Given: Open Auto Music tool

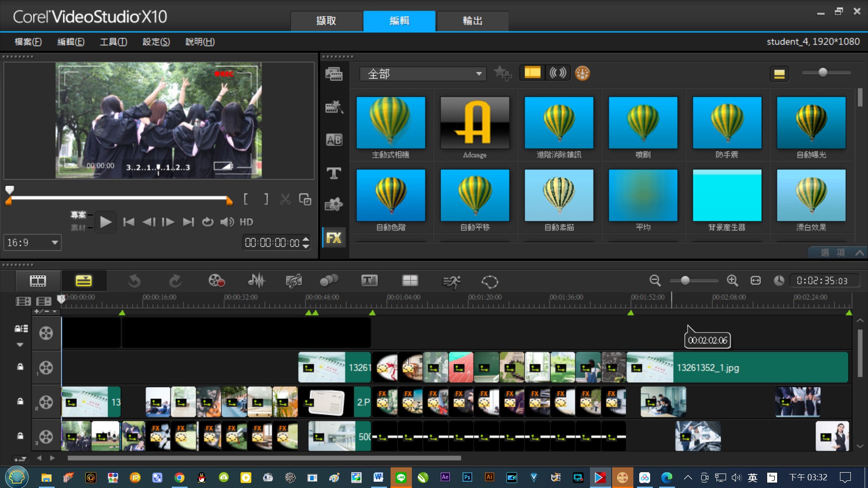Looking at the screenshot, I should [294, 281].
